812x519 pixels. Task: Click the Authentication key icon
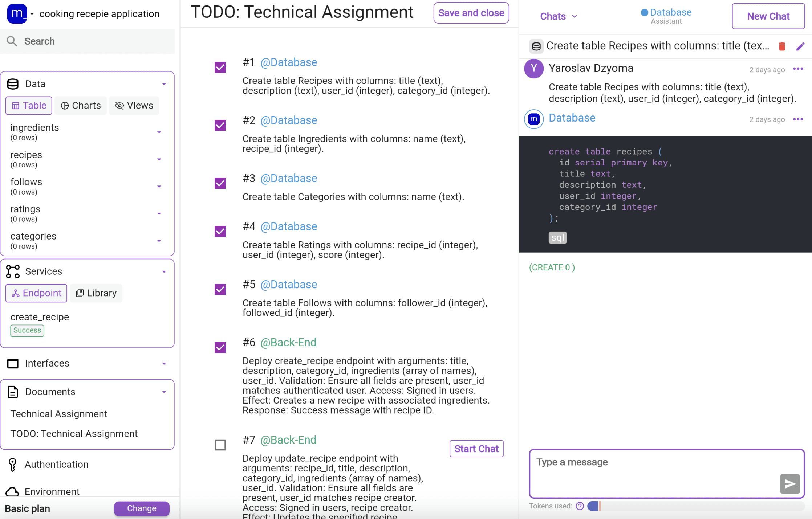pos(13,465)
